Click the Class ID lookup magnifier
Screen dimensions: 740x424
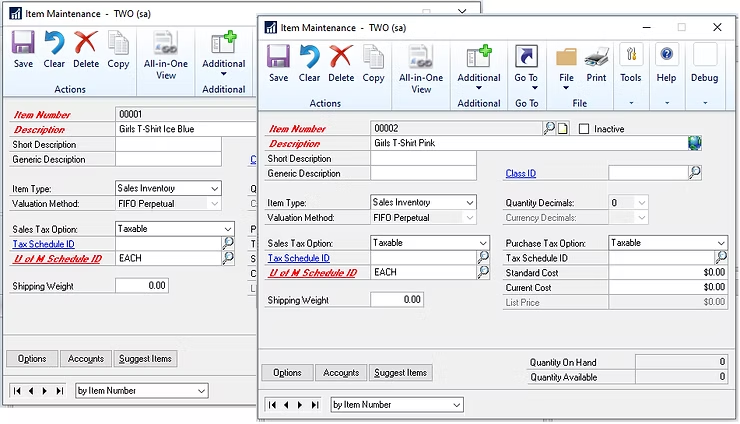point(695,173)
